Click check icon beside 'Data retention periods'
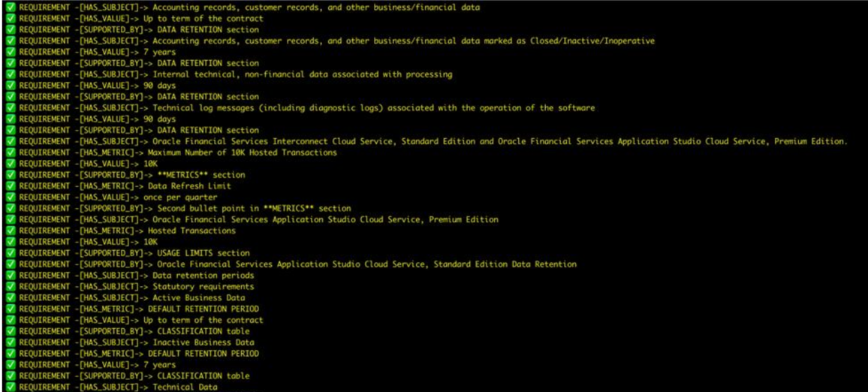868x392 pixels. 11,276
